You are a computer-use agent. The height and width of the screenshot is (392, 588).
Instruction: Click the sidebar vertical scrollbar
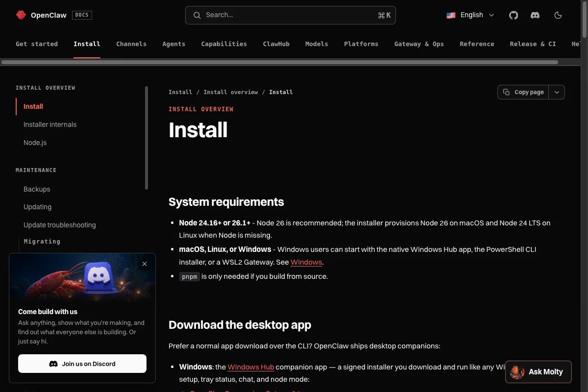(147, 138)
